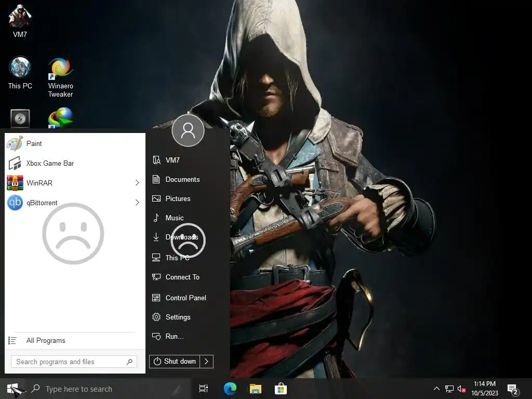Screen dimensions: 532x399
Task: Open Downloads from the start menu
Action: [x=188, y=237]
